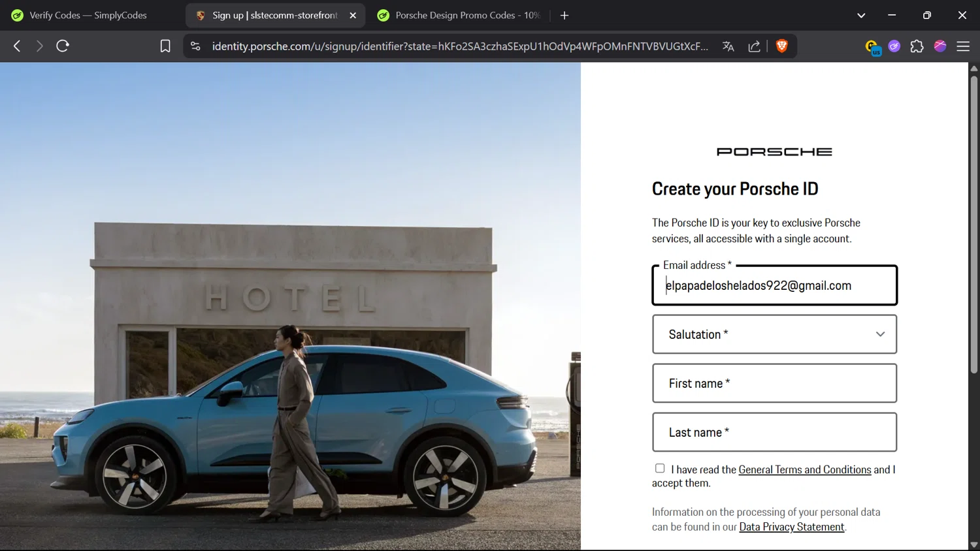This screenshot has width=980, height=551.
Task: Click the Porsche wordmark logo
Action: click(774, 151)
